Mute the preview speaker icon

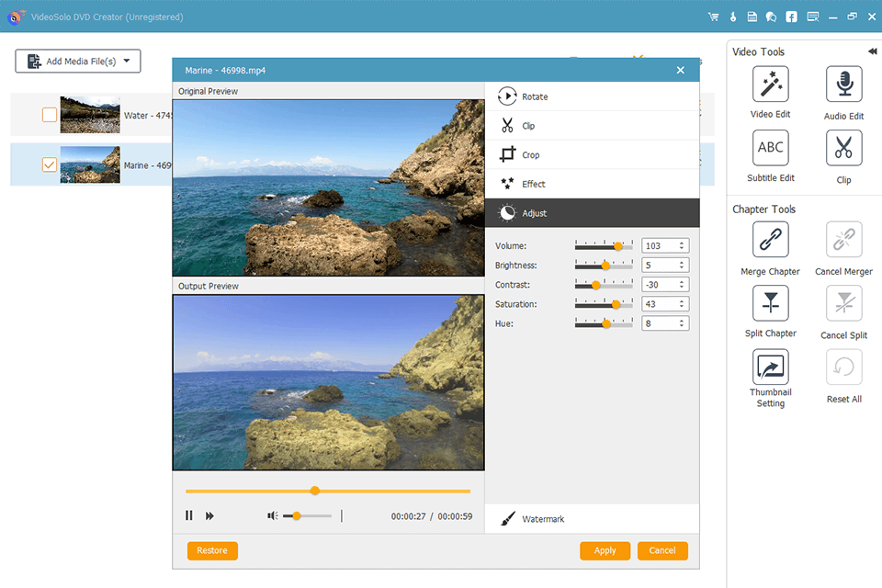[273, 516]
